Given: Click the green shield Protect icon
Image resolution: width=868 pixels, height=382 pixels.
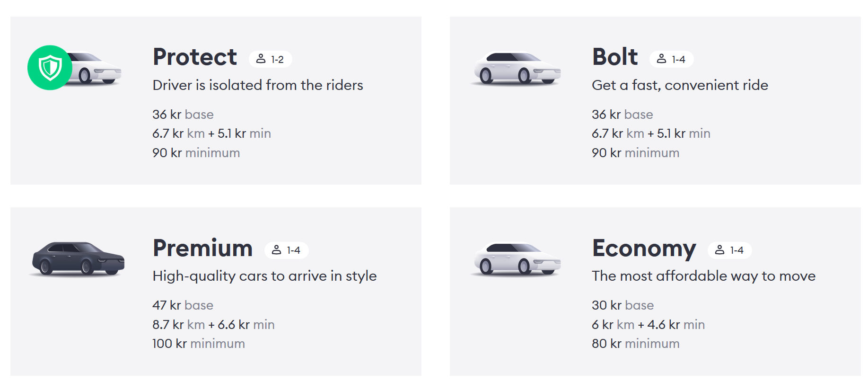Looking at the screenshot, I should tap(50, 68).
